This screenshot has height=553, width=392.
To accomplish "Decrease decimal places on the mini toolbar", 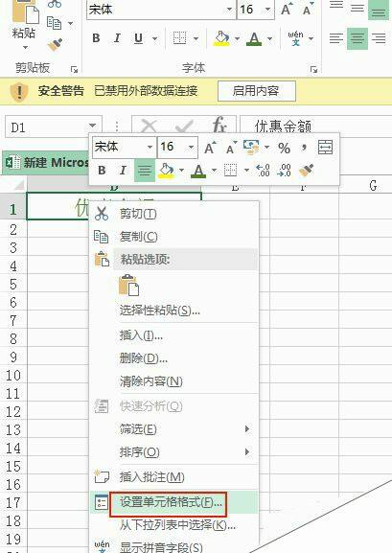I will point(284,171).
